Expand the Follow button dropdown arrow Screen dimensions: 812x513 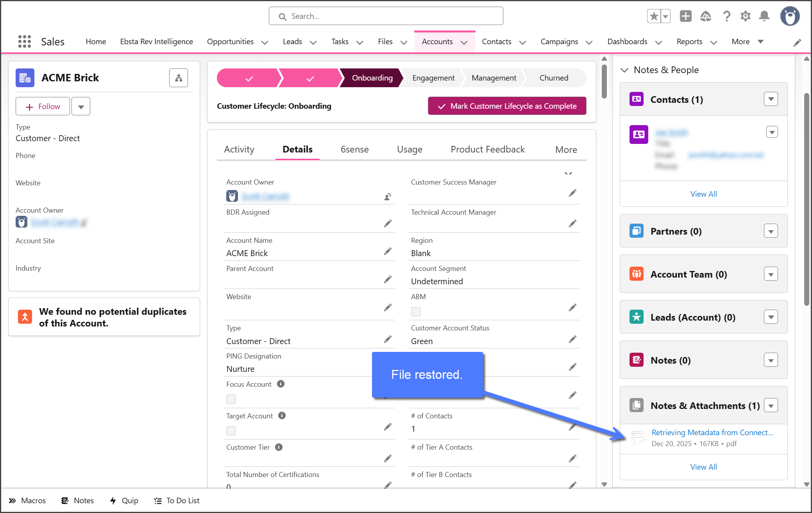[81, 106]
